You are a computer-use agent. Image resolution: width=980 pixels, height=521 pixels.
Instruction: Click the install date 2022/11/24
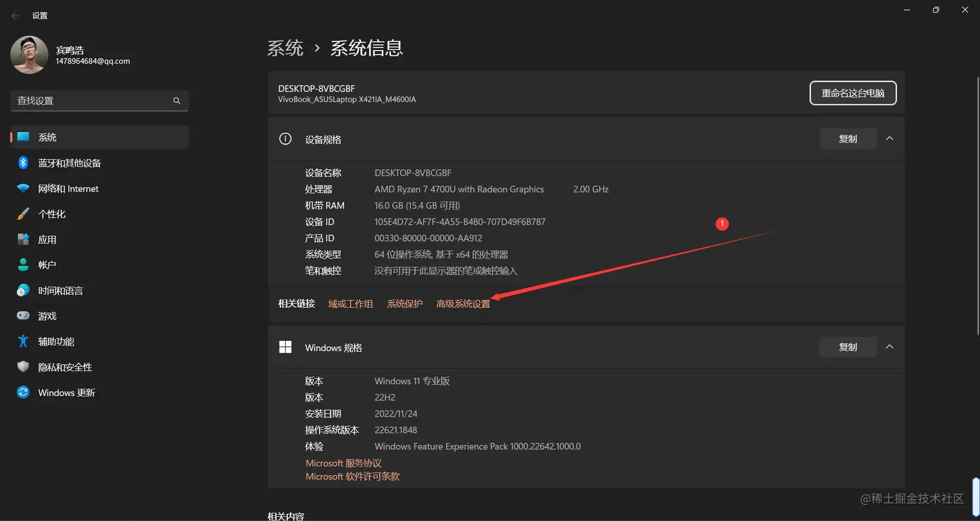[396, 413]
